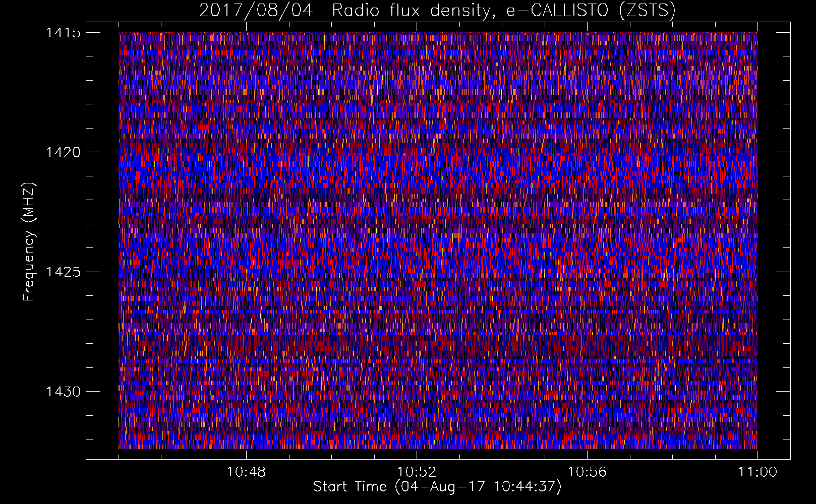Click the 11:00 time tick label
The image size is (816, 504).
[x=757, y=472]
